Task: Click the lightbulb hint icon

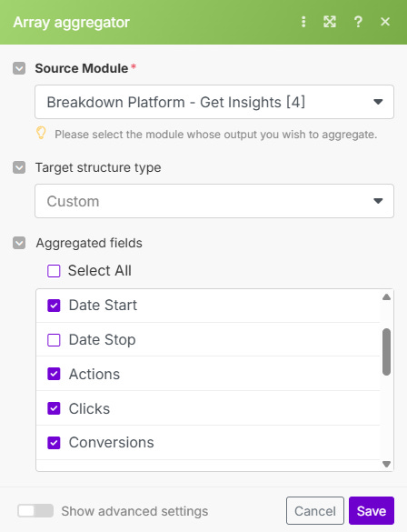Action: 41,133
